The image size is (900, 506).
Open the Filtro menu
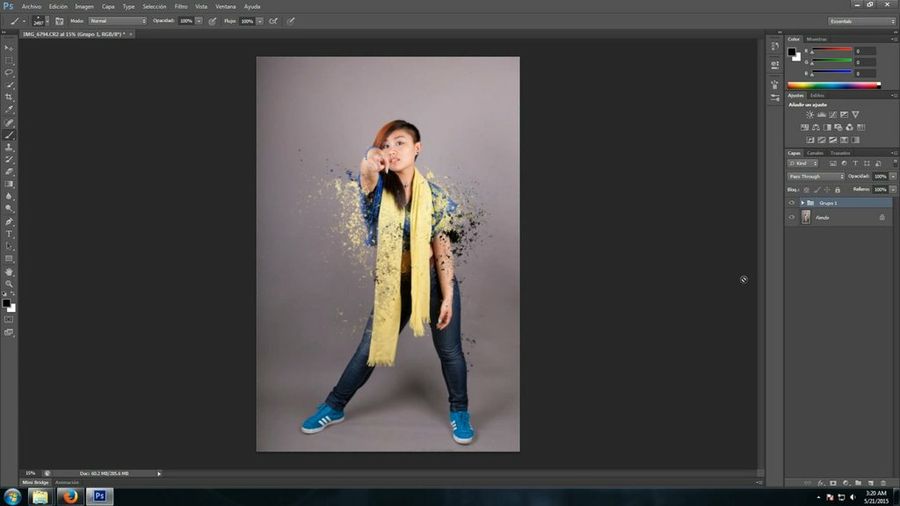[181, 6]
